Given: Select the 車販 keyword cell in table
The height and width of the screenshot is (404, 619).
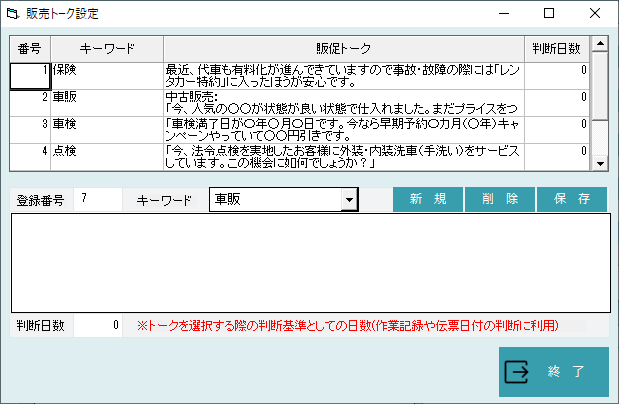Looking at the screenshot, I should point(107,103).
